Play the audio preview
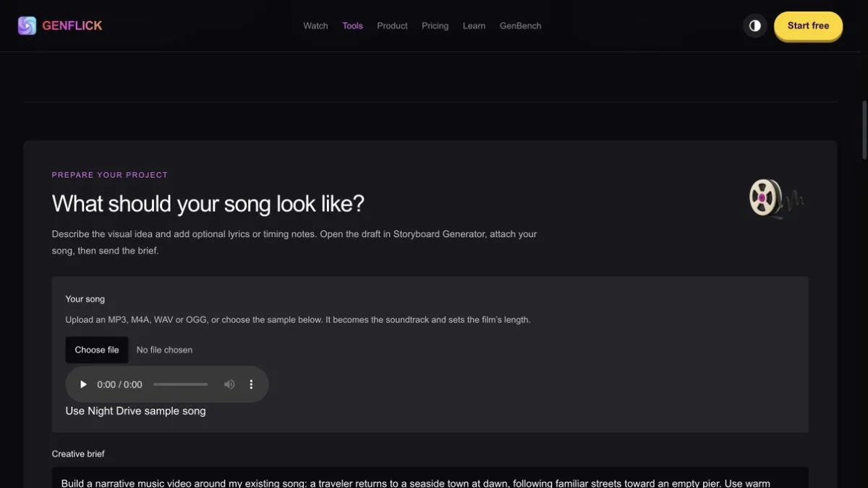This screenshot has height=488, width=868. (x=83, y=385)
